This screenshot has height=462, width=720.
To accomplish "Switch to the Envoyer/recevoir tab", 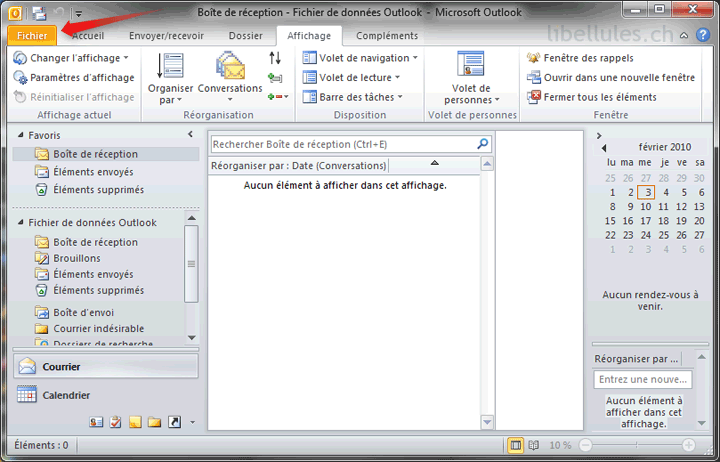I will [x=166, y=36].
